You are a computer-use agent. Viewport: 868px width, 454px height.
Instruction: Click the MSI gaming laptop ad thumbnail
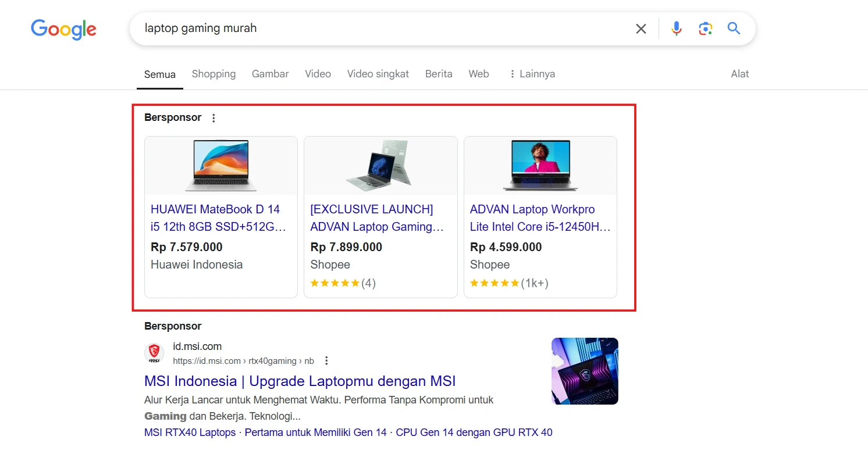585,371
